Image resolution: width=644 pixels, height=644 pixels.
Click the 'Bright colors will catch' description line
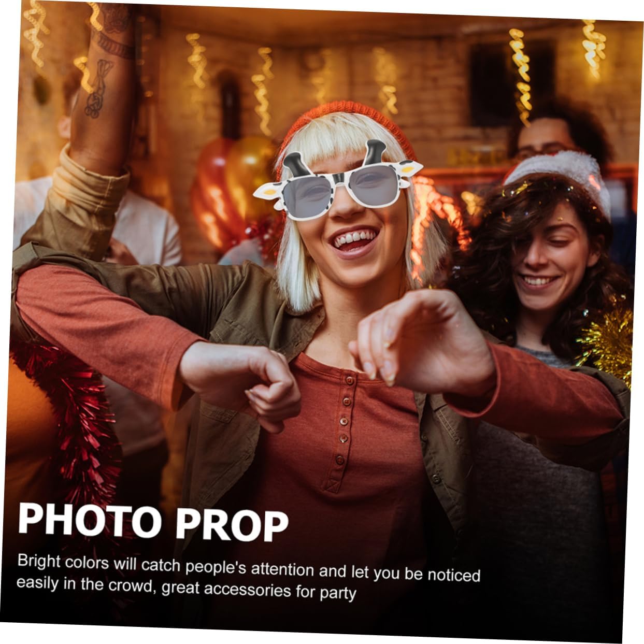249,568
